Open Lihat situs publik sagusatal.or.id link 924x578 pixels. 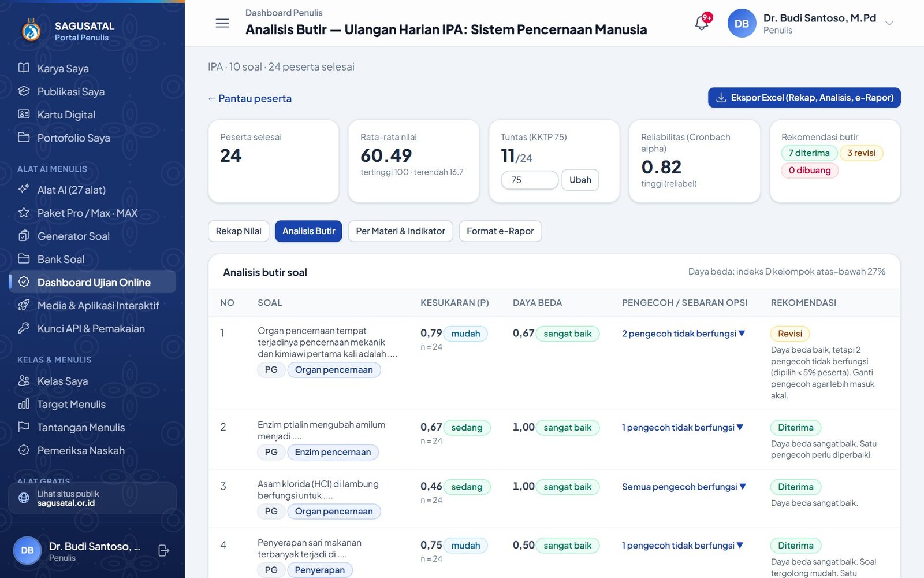tap(92, 498)
